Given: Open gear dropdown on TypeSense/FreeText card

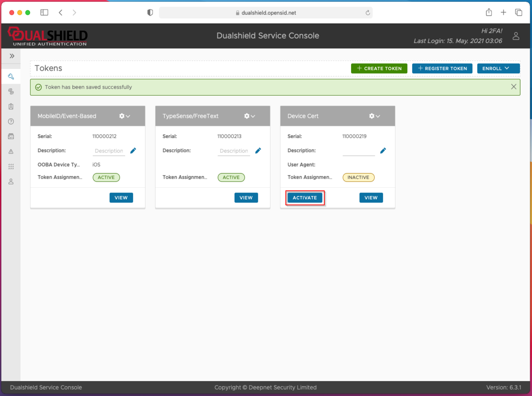Looking at the screenshot, I should point(249,116).
